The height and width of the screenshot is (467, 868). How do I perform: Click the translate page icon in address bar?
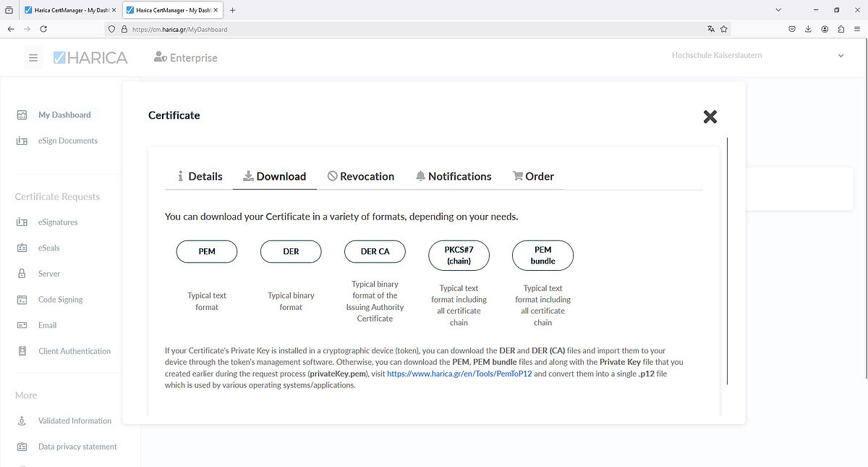[x=711, y=29]
